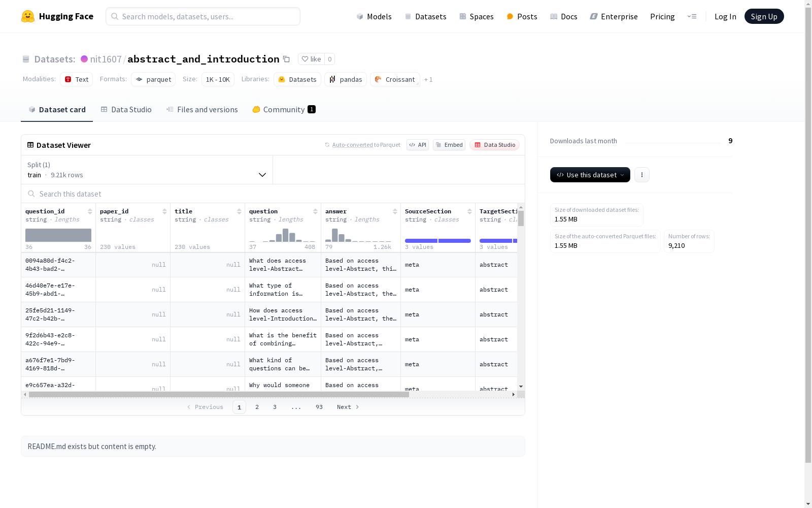Select the Dataset card tab
The height and width of the screenshot is (508, 812).
coord(57,110)
